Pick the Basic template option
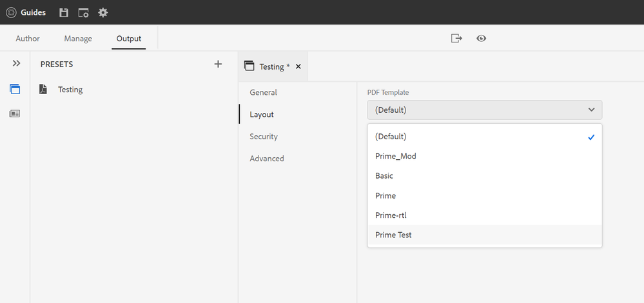The width and height of the screenshot is (644, 303). (x=384, y=175)
